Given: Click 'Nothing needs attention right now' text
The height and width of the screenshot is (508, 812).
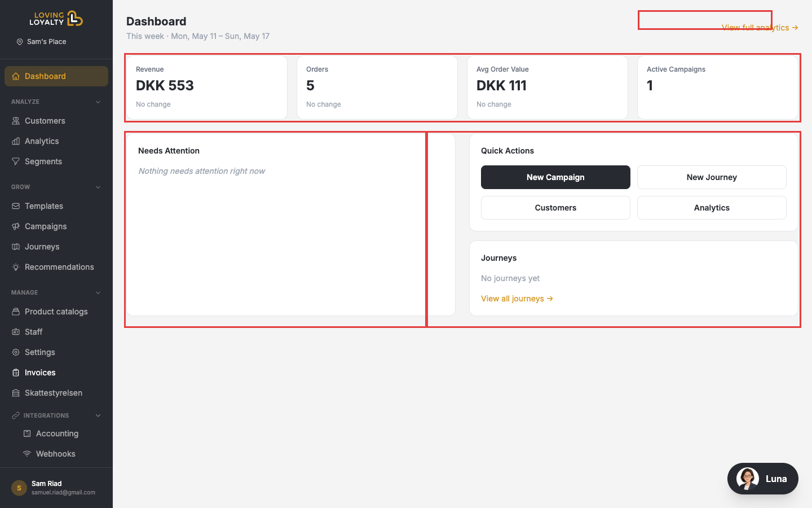Looking at the screenshot, I should [202, 171].
